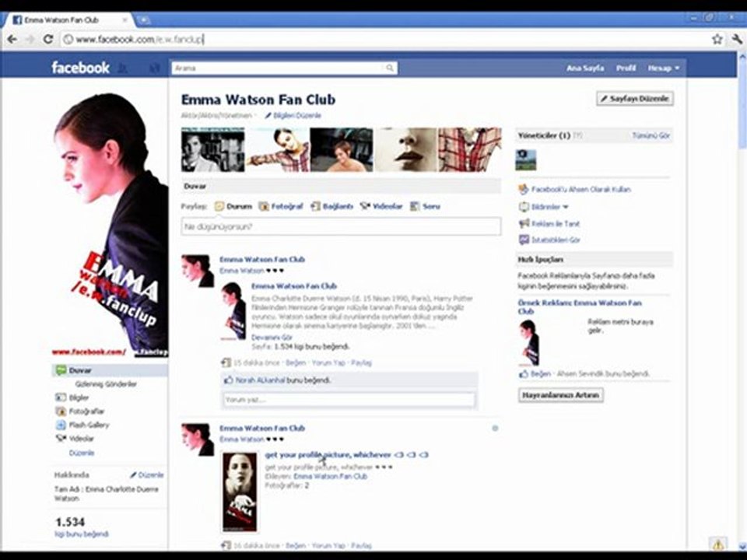Click the Ne düşünüyorsun status box
The height and width of the screenshot is (560, 747).
341,226
